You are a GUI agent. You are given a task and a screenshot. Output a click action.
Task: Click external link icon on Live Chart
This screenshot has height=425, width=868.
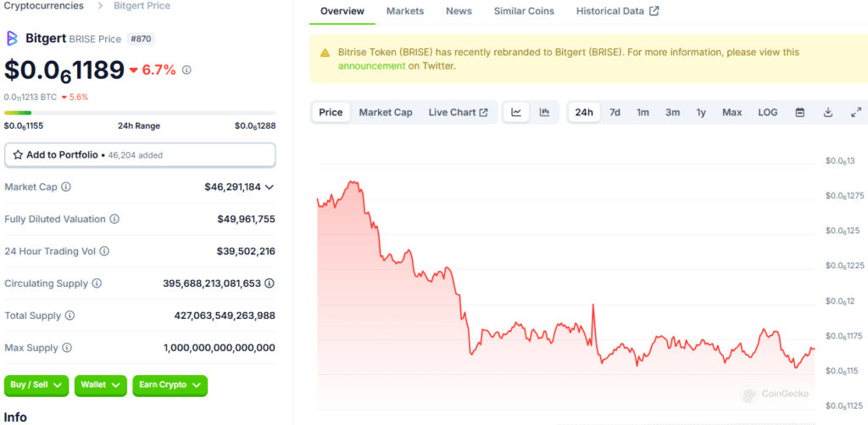tap(483, 113)
